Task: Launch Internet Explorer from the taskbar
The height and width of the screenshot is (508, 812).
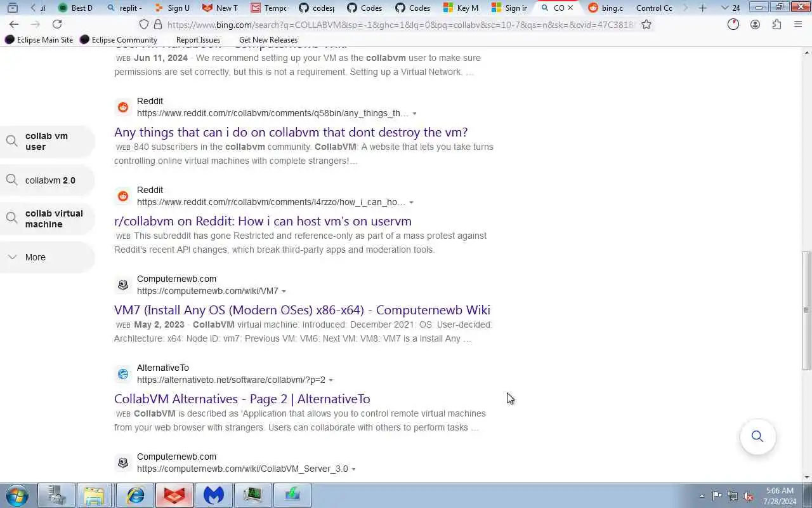Action: (x=134, y=495)
